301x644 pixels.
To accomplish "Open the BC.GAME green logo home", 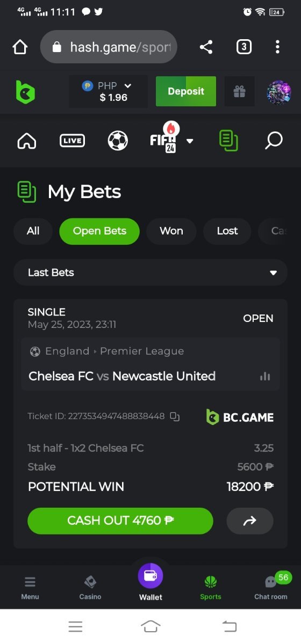I will click(25, 92).
